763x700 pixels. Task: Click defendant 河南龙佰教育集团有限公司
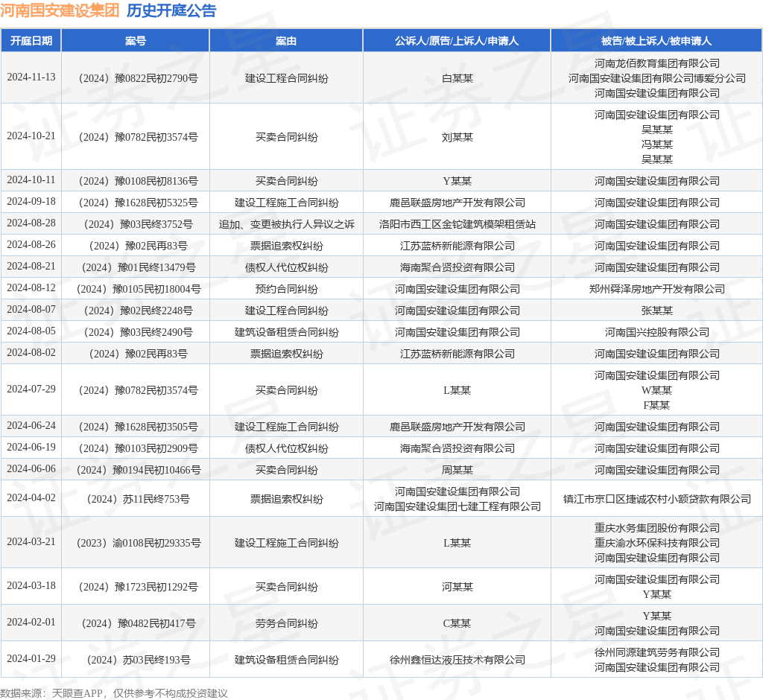656,63
